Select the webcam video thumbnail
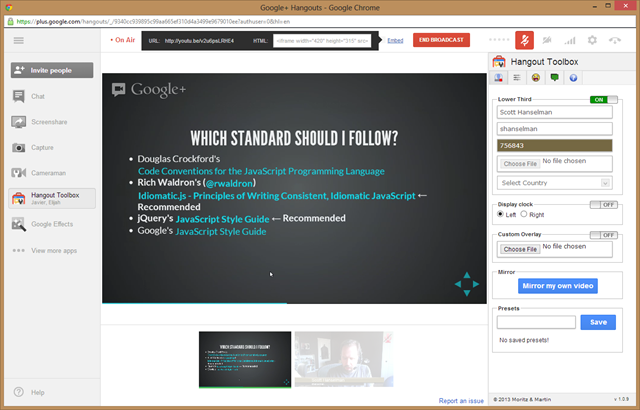Screen dimensions: 640x410 [344, 359]
